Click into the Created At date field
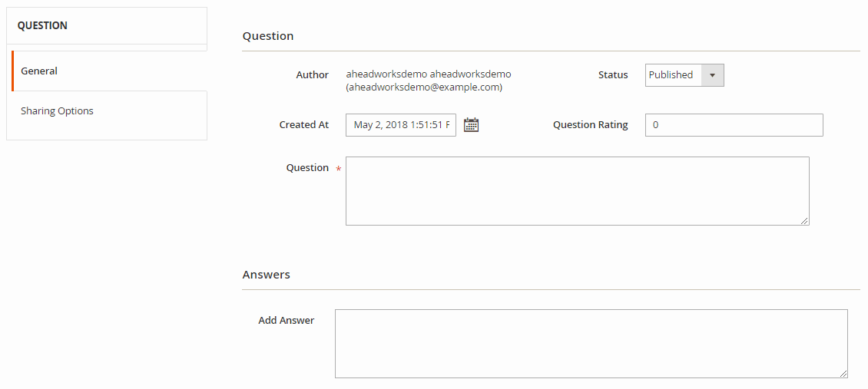Screen dimensions: 868x389 coord(400,125)
